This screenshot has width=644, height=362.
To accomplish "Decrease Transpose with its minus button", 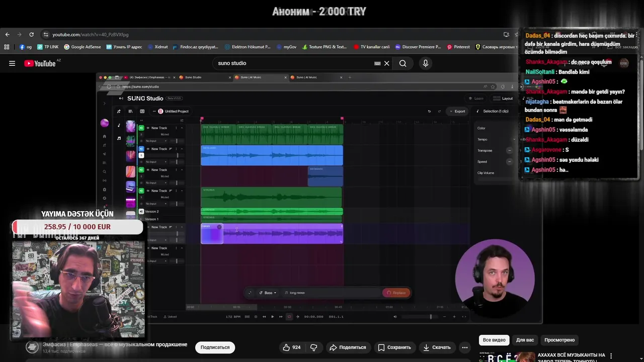I will coord(509,150).
